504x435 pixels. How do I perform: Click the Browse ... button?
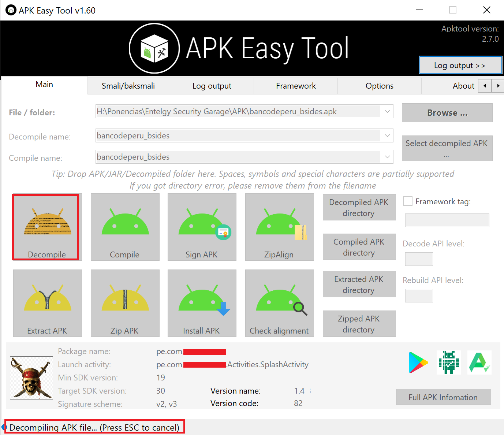click(447, 113)
